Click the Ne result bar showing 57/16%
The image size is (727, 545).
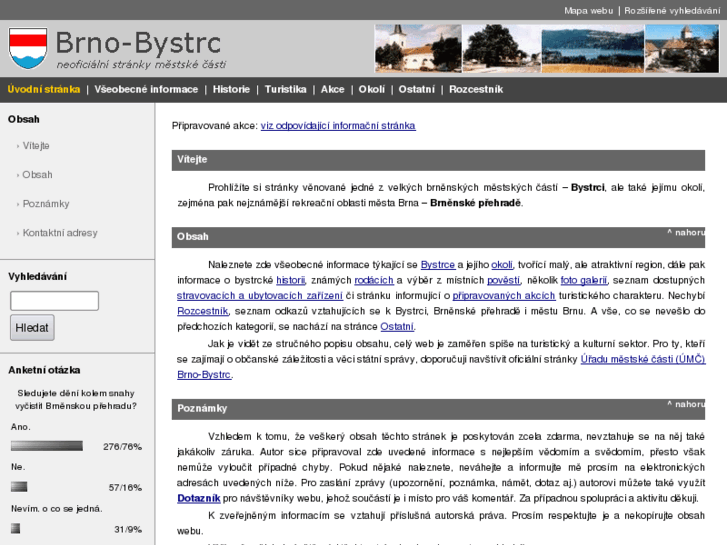point(19,487)
